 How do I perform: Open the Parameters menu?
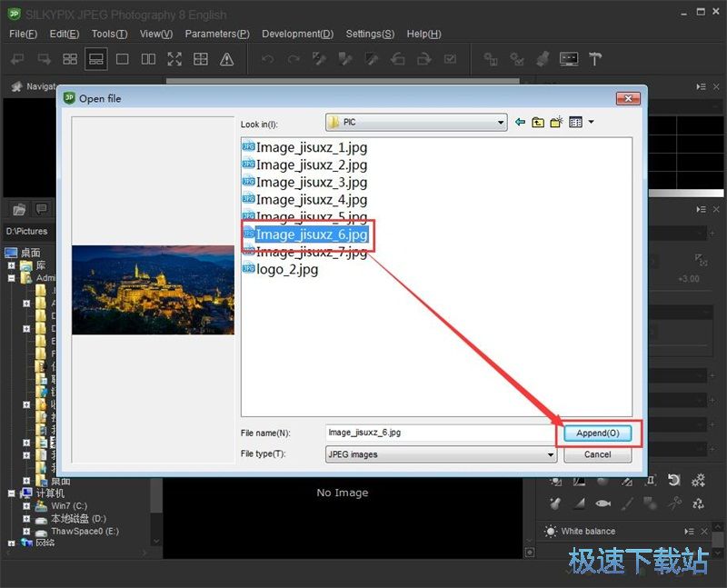tap(216, 34)
